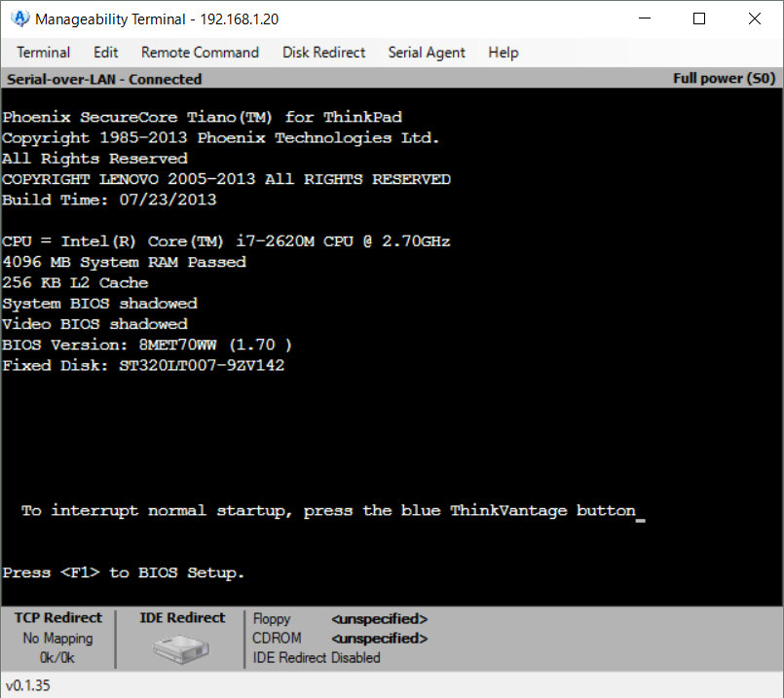Viewport: 784px width, 698px height.
Task: Select the Floppy unspecified value
Action: coord(379,619)
